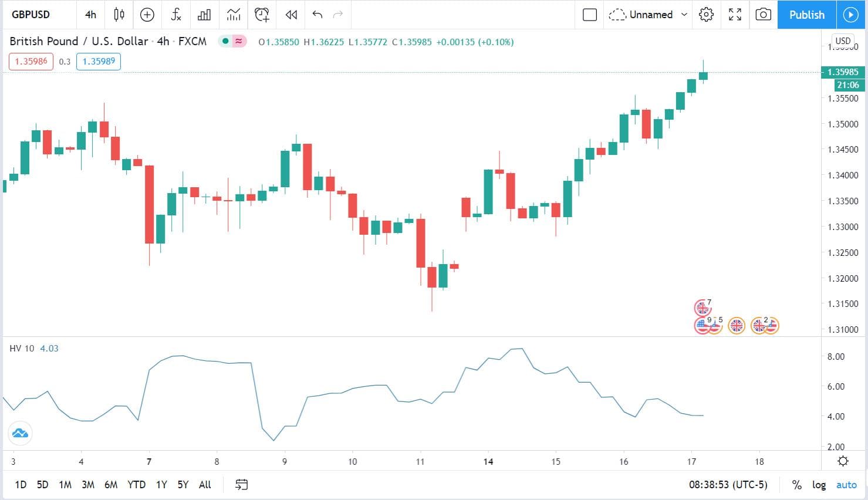
Task: Select the 1D date range
Action: [x=21, y=485]
